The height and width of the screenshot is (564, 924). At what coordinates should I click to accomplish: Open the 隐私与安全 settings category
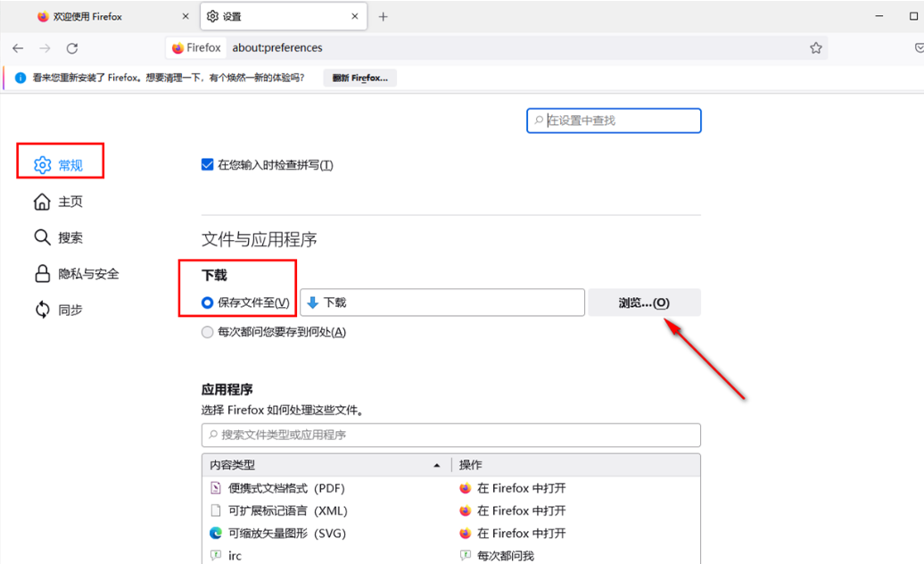77,273
